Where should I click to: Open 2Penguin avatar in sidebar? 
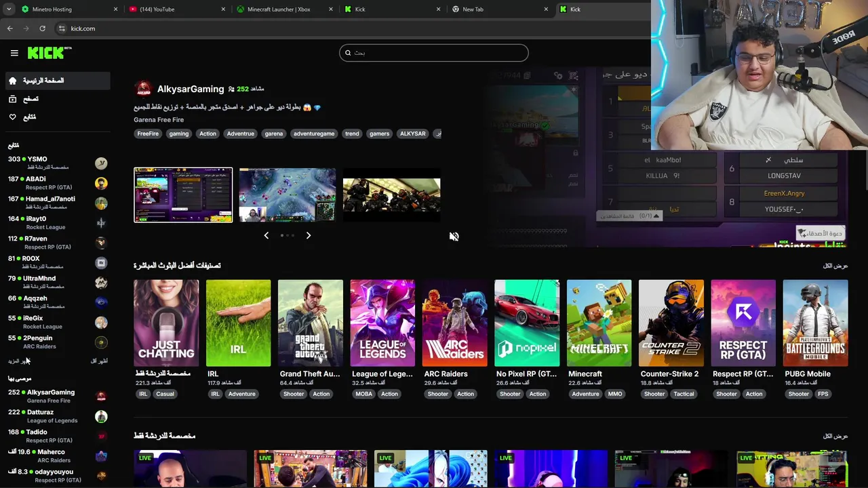(x=101, y=342)
